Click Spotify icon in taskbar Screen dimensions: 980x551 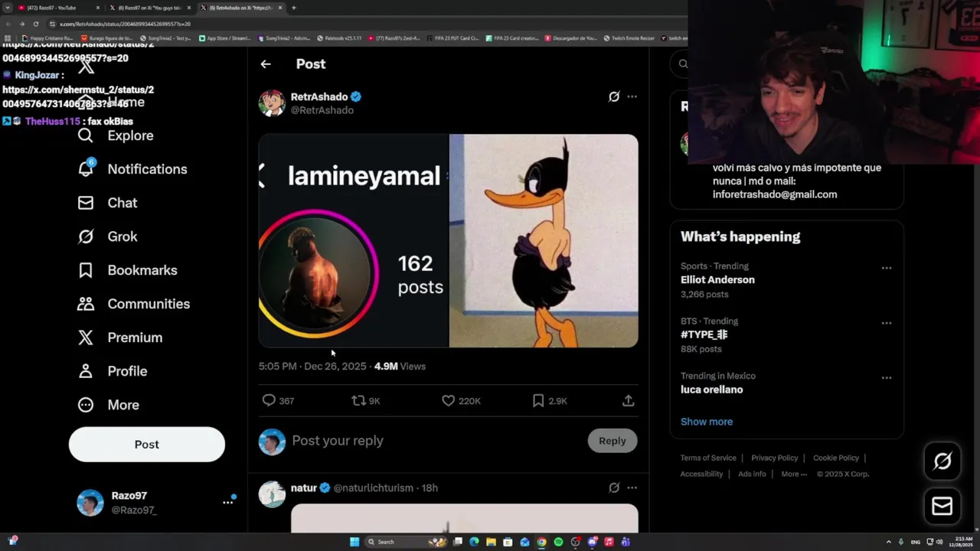click(558, 542)
